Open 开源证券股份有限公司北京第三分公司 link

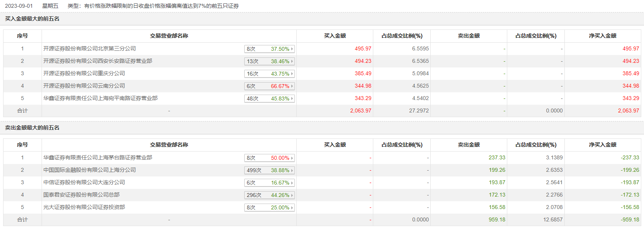90,48
